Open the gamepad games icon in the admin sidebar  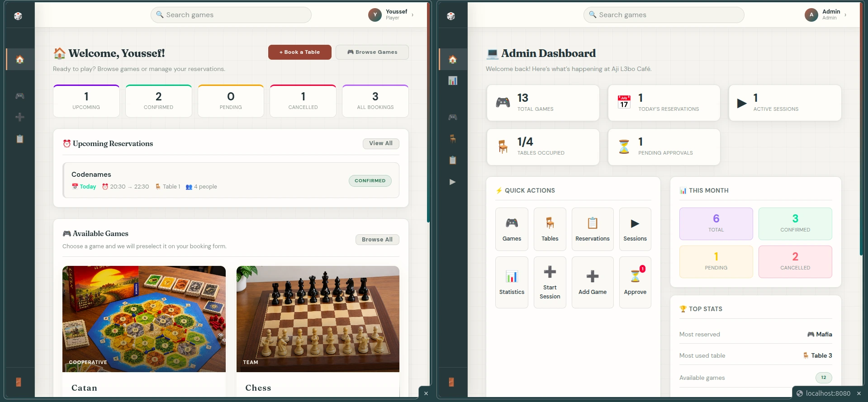tap(453, 117)
